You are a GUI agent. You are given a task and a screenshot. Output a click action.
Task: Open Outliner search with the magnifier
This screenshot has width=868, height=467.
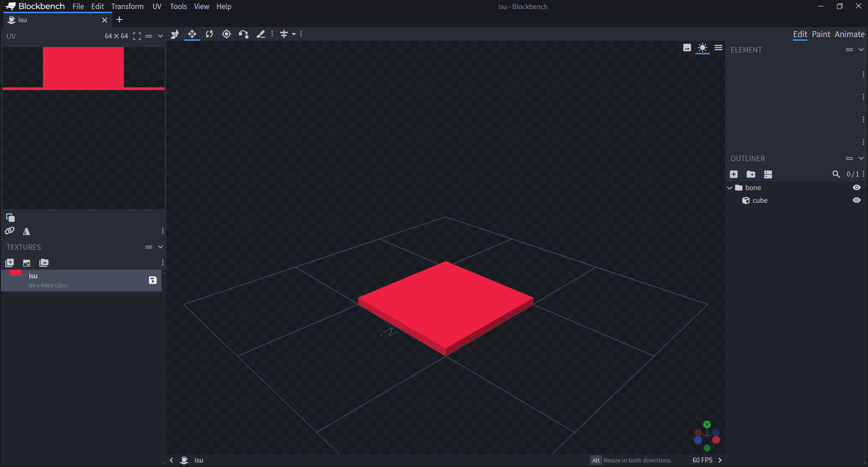[836, 174]
